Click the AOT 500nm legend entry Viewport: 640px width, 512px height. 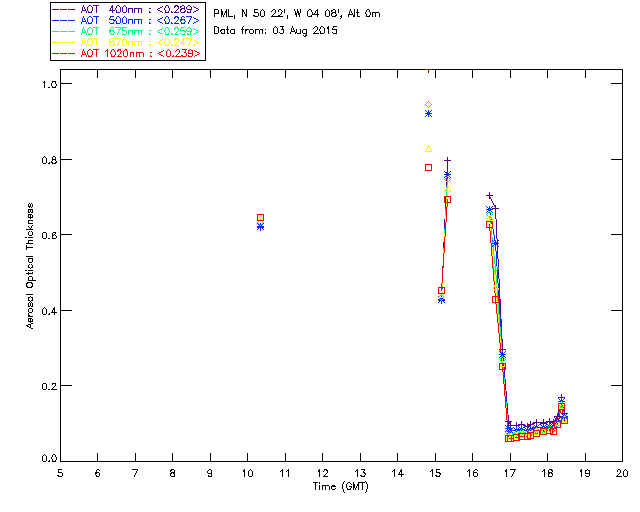[127, 20]
